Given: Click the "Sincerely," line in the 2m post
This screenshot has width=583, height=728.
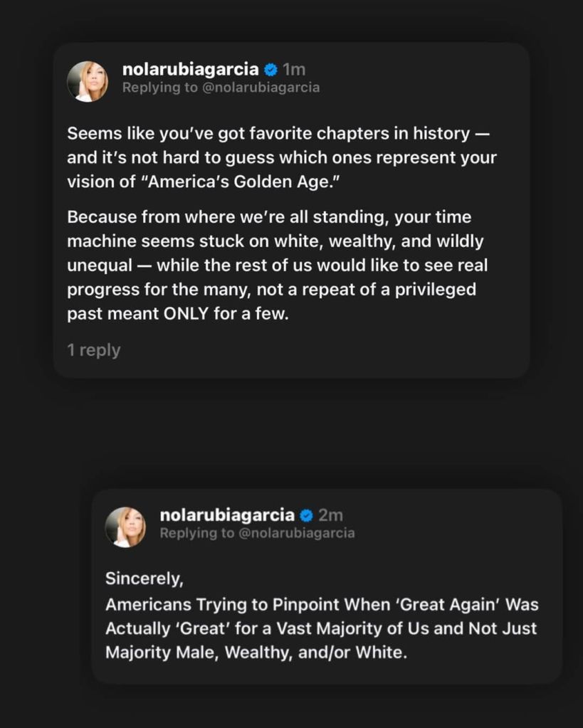Looking at the screenshot, I should pyautogui.click(x=145, y=579).
